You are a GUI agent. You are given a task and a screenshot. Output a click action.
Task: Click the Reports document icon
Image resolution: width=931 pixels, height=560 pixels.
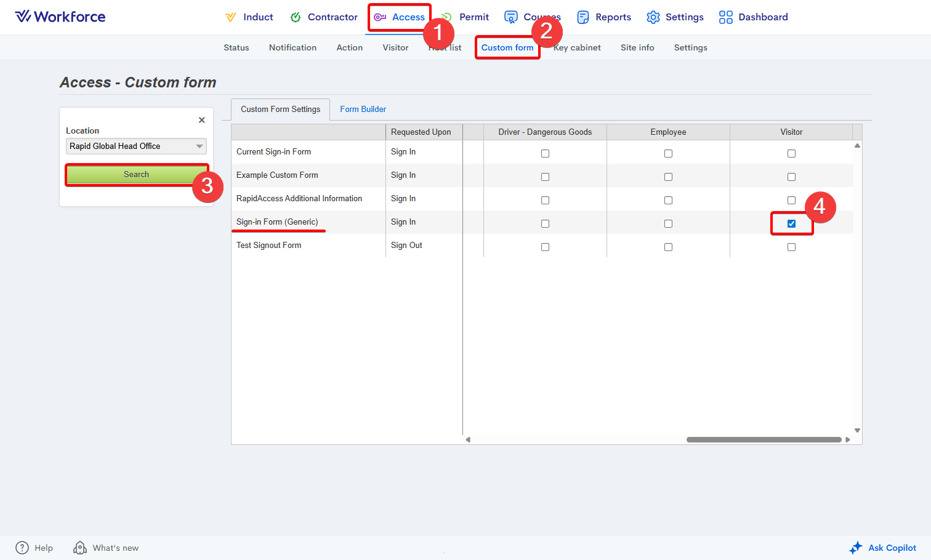click(582, 17)
